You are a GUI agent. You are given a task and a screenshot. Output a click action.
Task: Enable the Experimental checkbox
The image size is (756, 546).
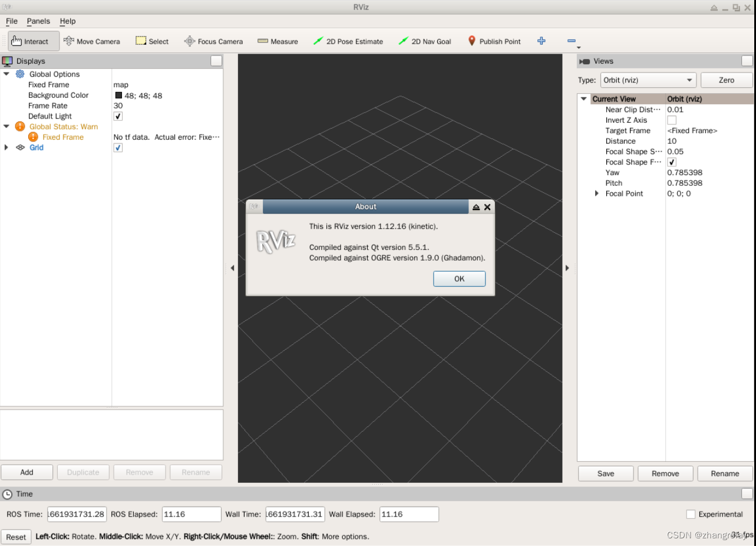pos(691,514)
